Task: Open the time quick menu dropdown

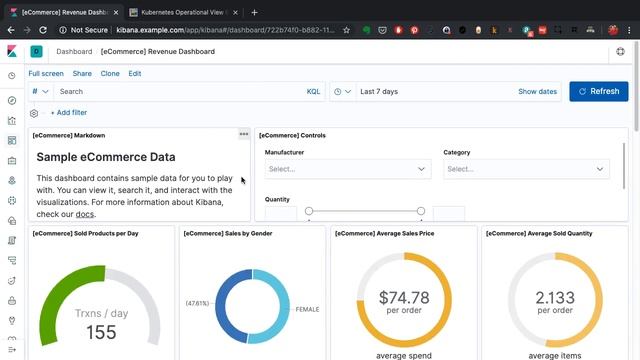Action: pos(342,91)
